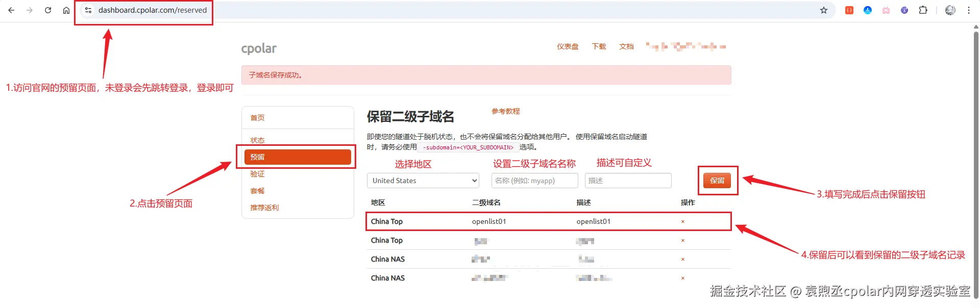
Task: Go back to the previous page
Action: pyautogui.click(x=11, y=10)
